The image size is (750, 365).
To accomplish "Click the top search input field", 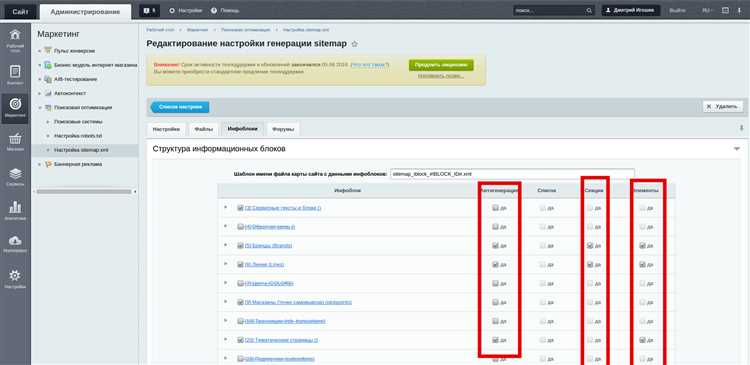I will pos(549,11).
